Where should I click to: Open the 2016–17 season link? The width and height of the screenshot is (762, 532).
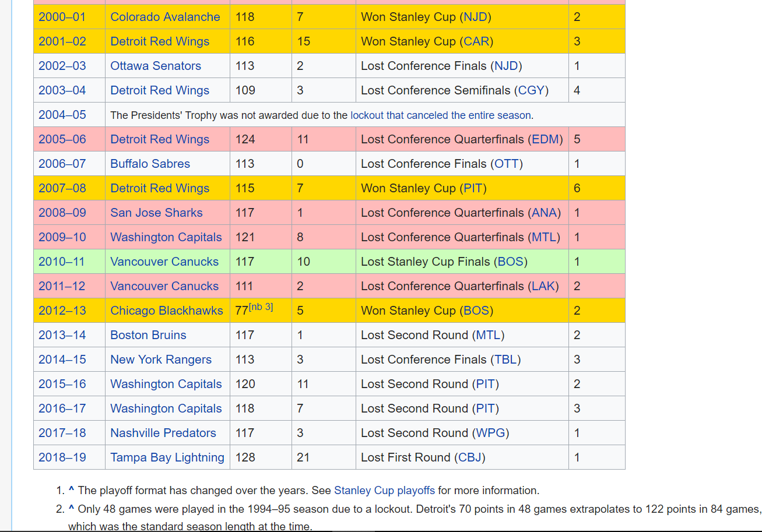point(62,408)
